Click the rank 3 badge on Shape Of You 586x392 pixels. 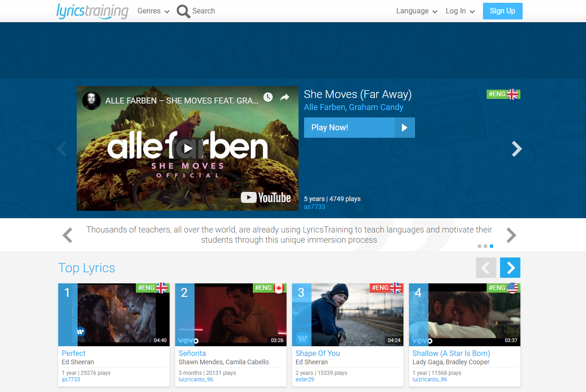tap(301, 315)
